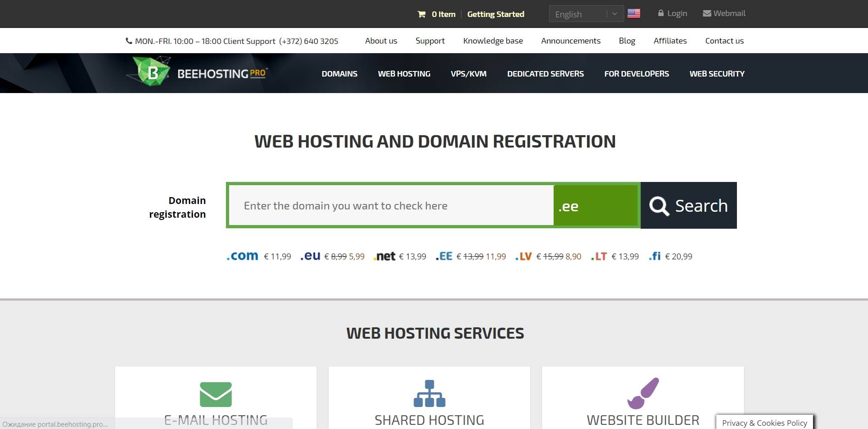The height and width of the screenshot is (429, 868).
Task: Open the English language dropdown
Action: point(586,14)
